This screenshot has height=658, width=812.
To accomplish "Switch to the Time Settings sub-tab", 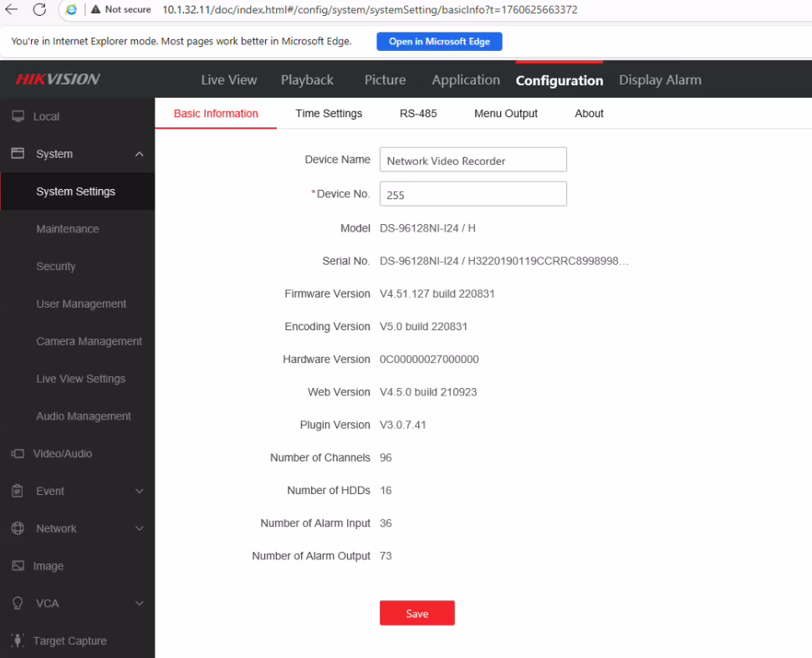I will pyautogui.click(x=329, y=114).
